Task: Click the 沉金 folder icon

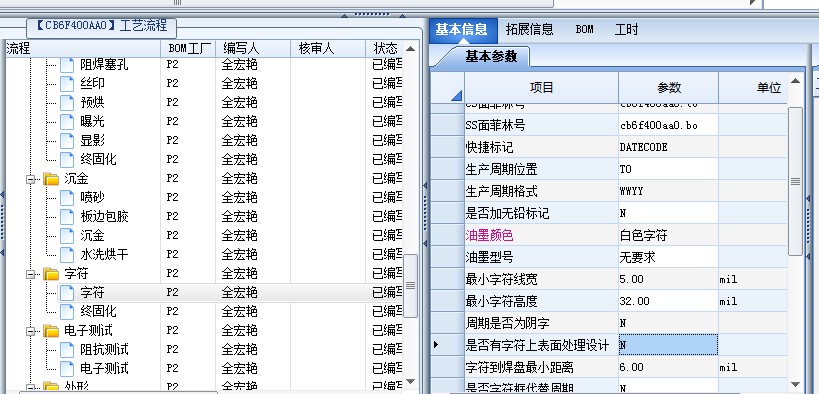Action: (51, 179)
